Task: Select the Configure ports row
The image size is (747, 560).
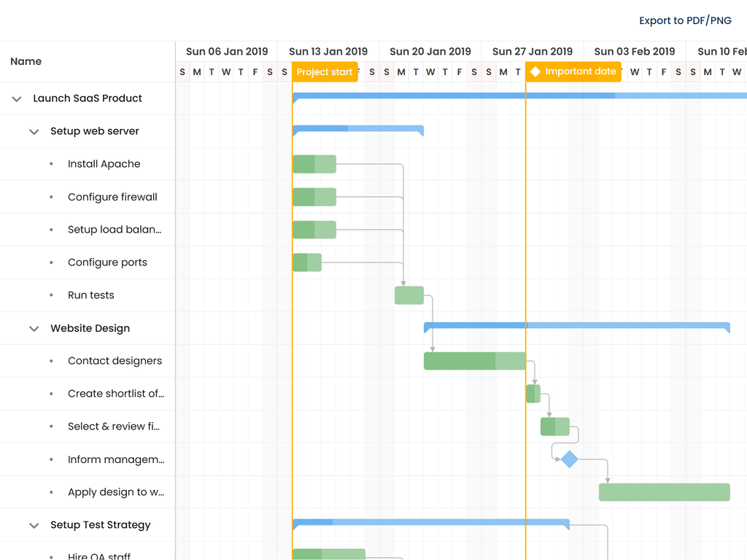Action: [x=107, y=262]
